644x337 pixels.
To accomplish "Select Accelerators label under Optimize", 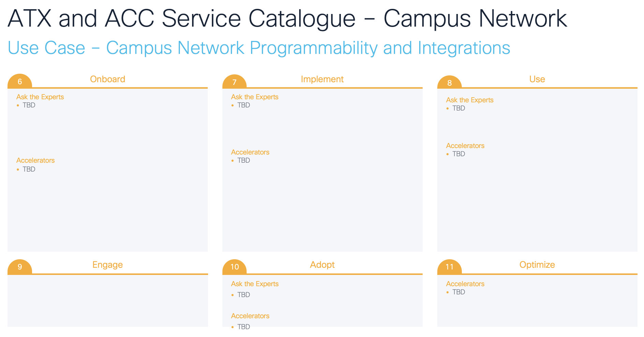I will pyautogui.click(x=465, y=284).
